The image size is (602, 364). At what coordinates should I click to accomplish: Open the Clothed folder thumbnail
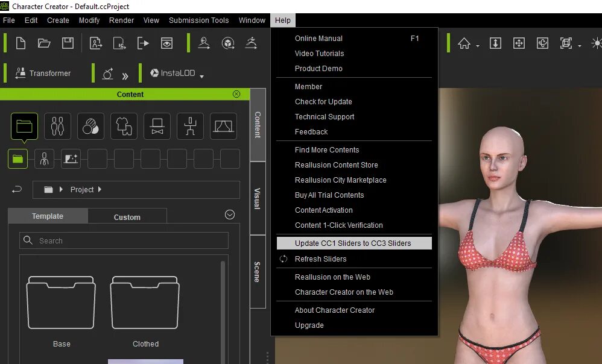[145, 303]
